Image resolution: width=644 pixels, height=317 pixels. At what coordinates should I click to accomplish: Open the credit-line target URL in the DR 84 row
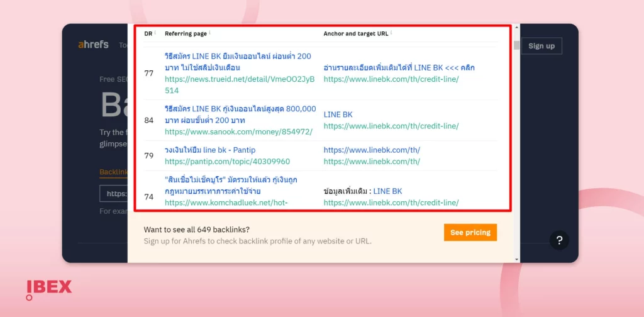391,126
